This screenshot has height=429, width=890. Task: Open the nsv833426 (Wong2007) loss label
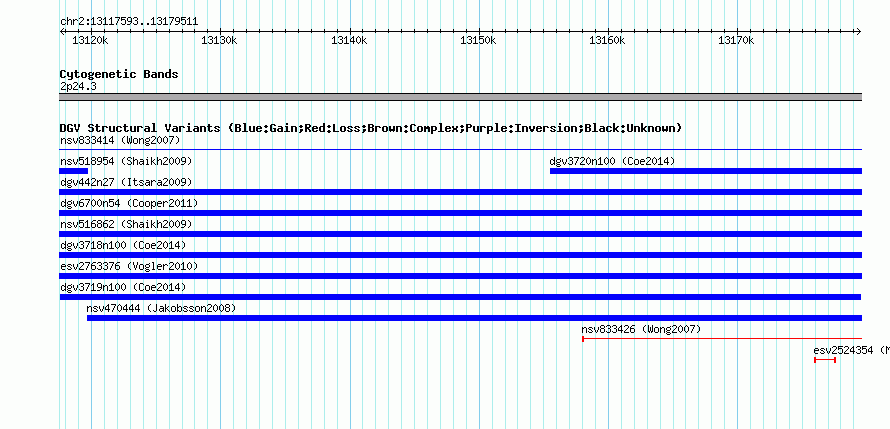[x=641, y=329]
